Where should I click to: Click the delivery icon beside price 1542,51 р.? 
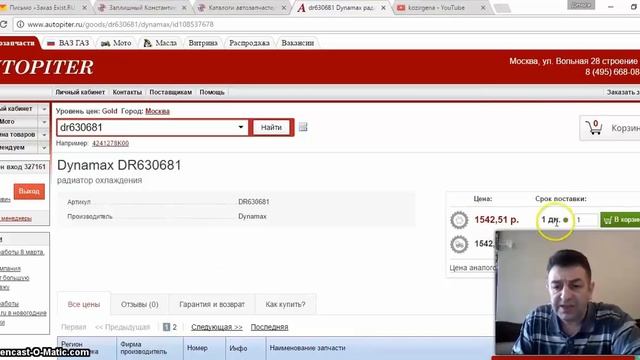[x=459, y=220]
